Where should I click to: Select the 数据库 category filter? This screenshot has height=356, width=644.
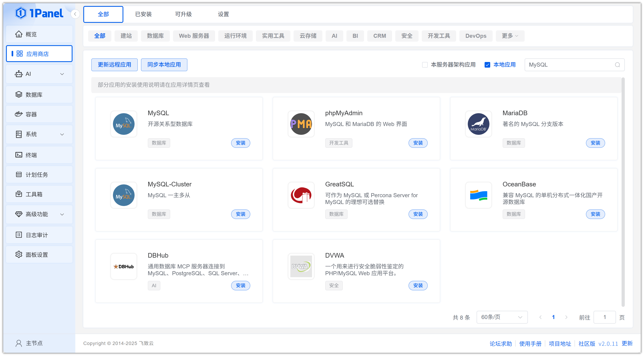click(x=155, y=36)
